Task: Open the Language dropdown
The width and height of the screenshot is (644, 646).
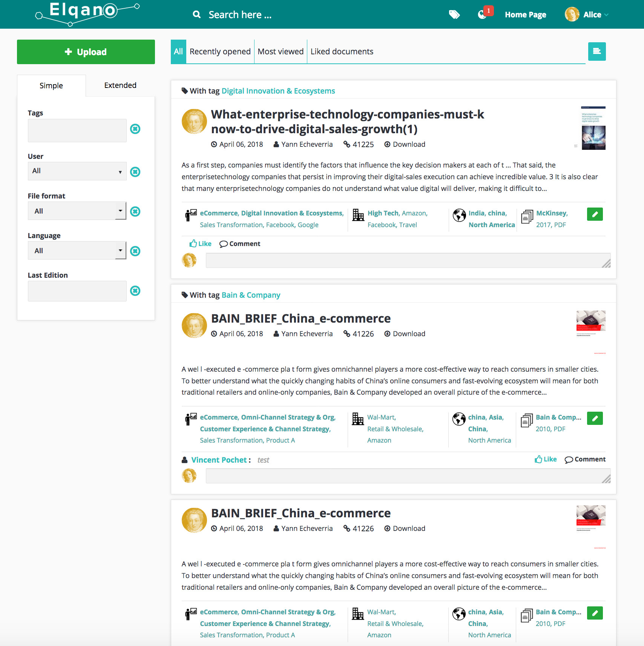Action: [x=77, y=251]
